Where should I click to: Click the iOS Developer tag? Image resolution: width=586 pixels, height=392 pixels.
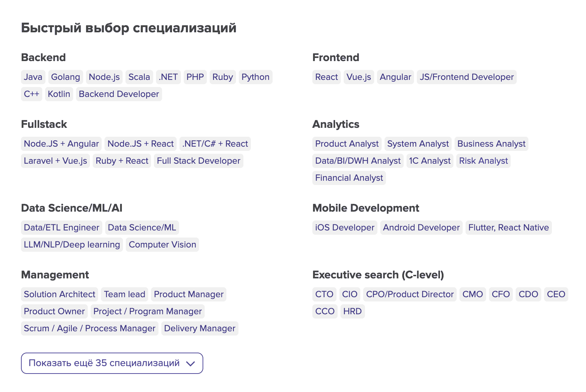click(345, 228)
